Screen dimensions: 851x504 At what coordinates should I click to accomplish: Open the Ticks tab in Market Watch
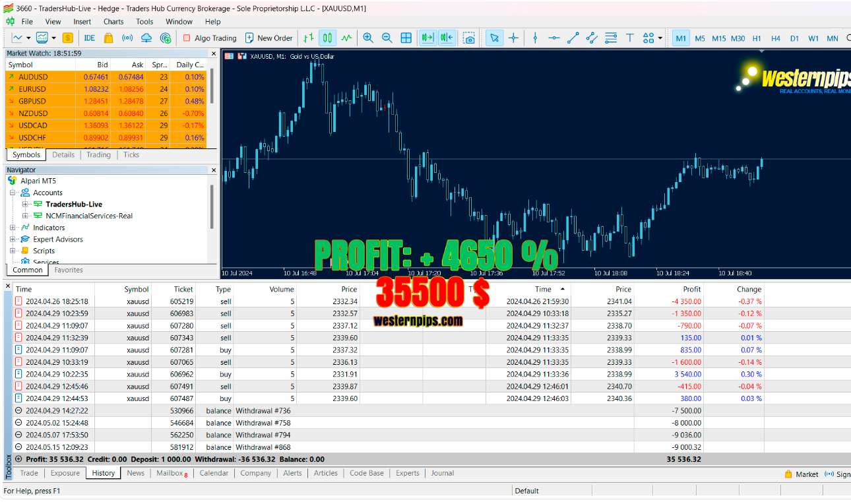[131, 155]
